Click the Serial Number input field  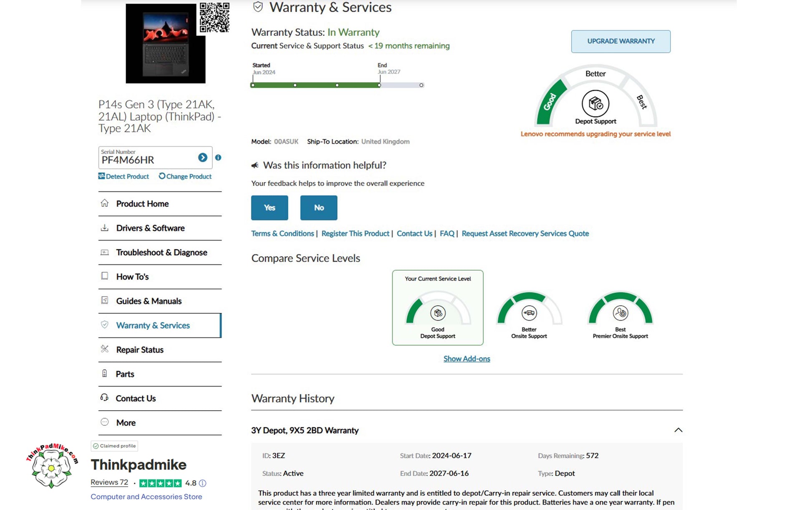(147, 160)
